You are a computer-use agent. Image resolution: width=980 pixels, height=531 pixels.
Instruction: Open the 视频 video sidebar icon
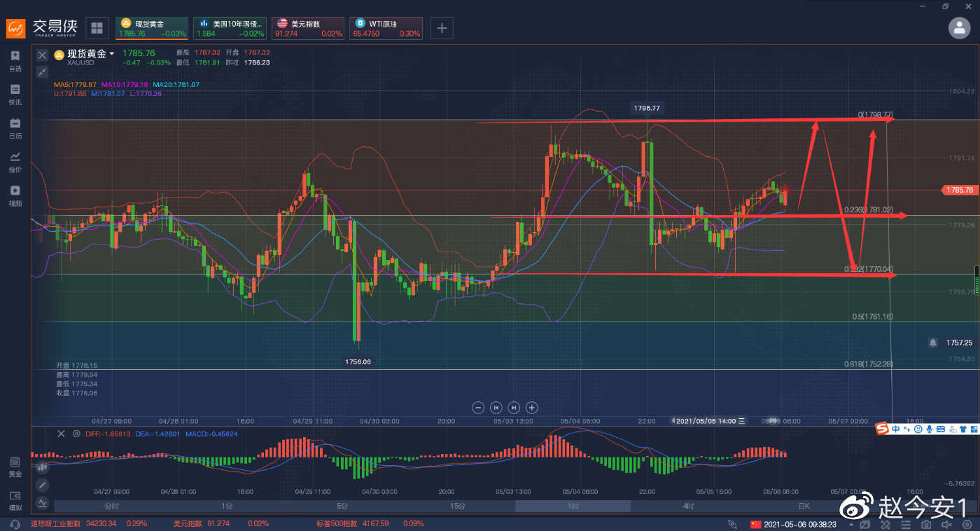coord(15,195)
